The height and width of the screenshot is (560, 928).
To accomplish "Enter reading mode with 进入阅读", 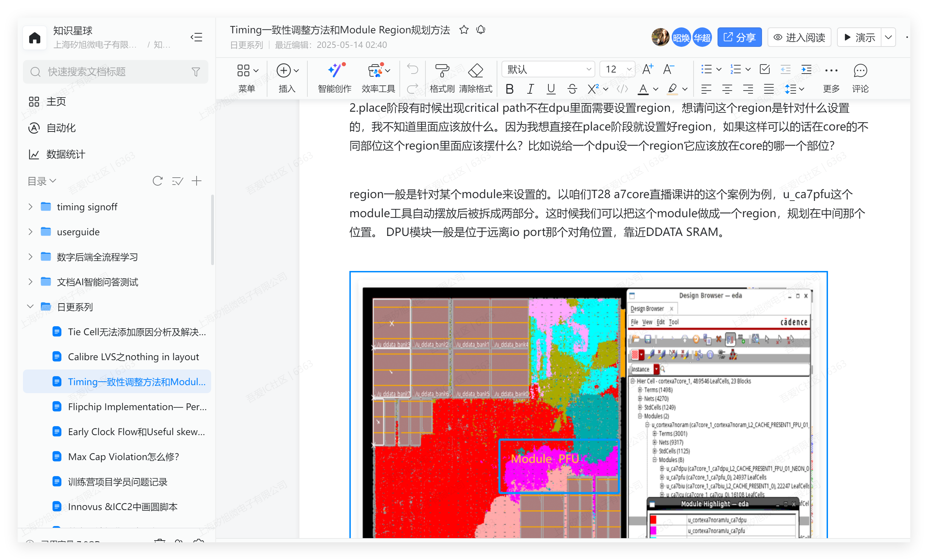I will (x=799, y=37).
